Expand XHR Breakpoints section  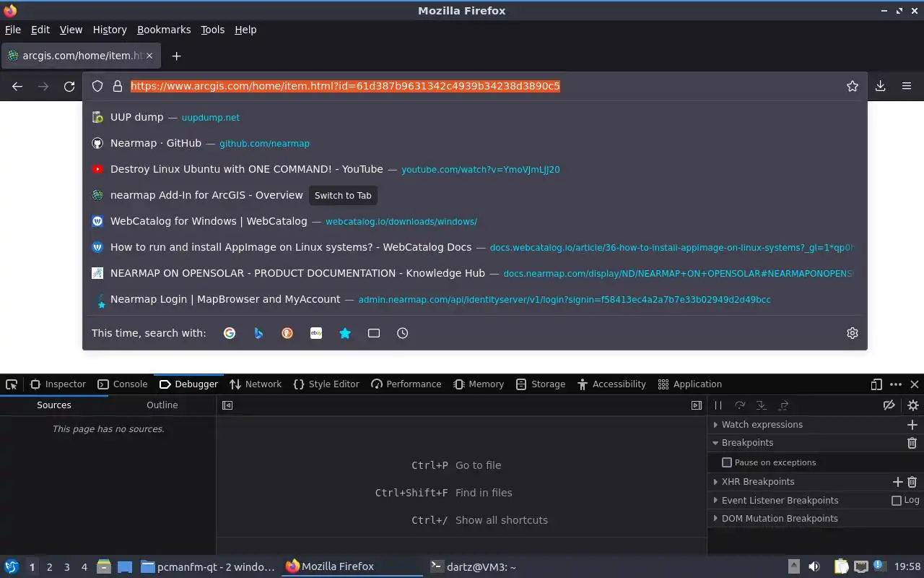point(757,482)
